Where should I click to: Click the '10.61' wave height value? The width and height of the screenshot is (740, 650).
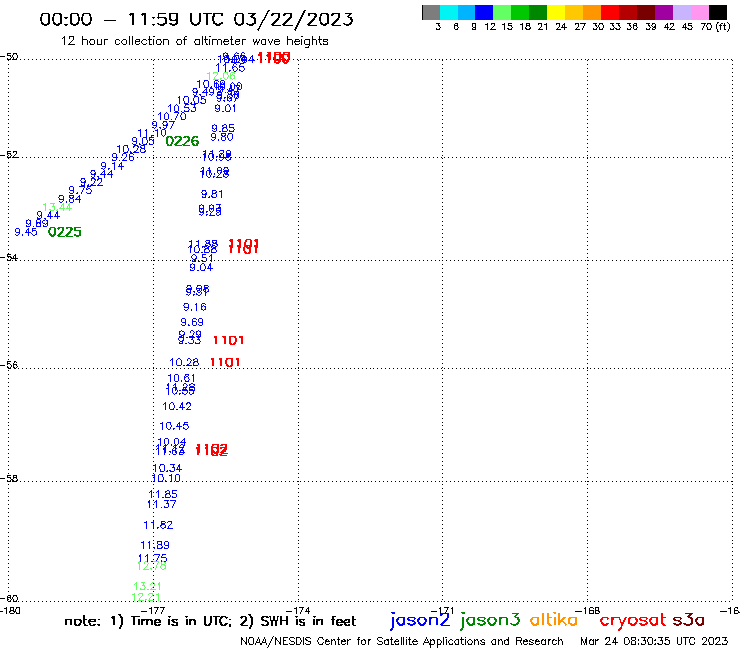tap(182, 378)
